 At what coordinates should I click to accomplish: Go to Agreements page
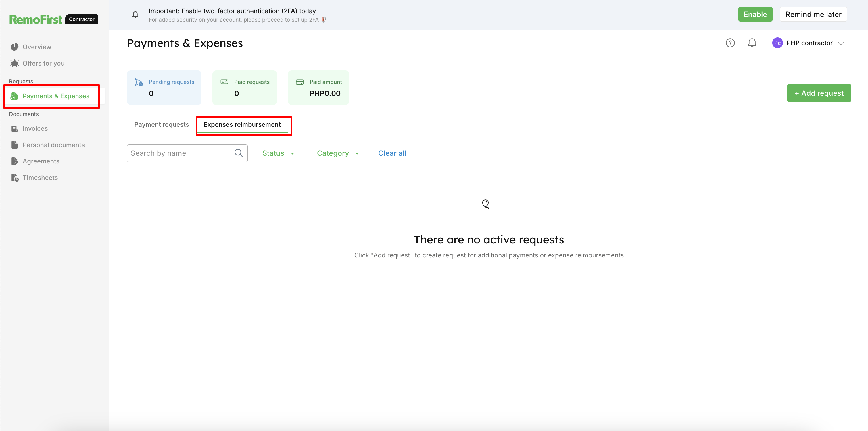tap(41, 161)
